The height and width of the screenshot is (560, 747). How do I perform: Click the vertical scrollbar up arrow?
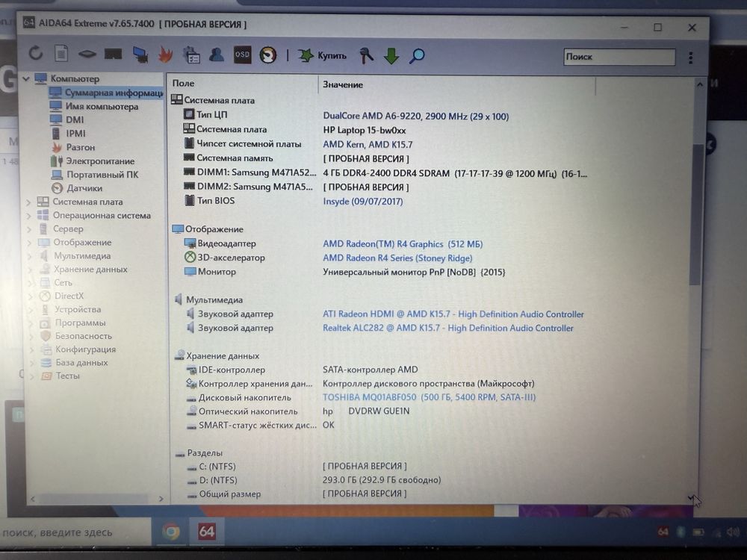coord(699,85)
